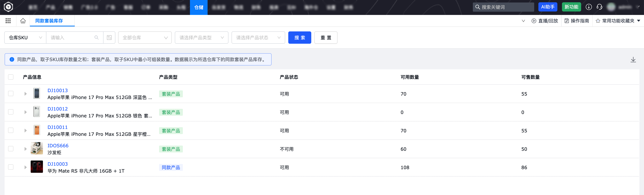The image size is (644, 195).
Task: Click the export download icon above the table
Action: [633, 60]
